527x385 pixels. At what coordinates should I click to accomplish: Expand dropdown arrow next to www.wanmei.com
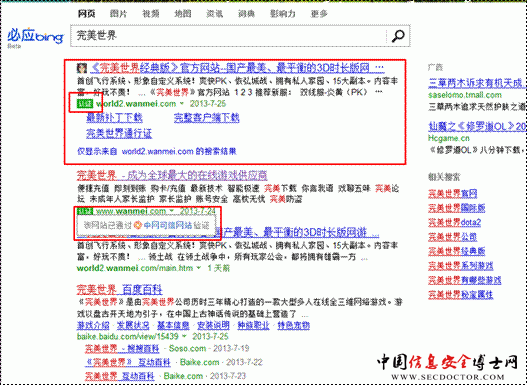tap(172, 211)
